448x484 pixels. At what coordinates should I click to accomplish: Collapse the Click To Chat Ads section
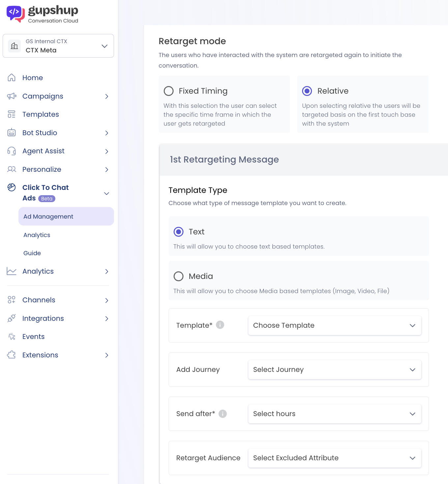click(106, 193)
